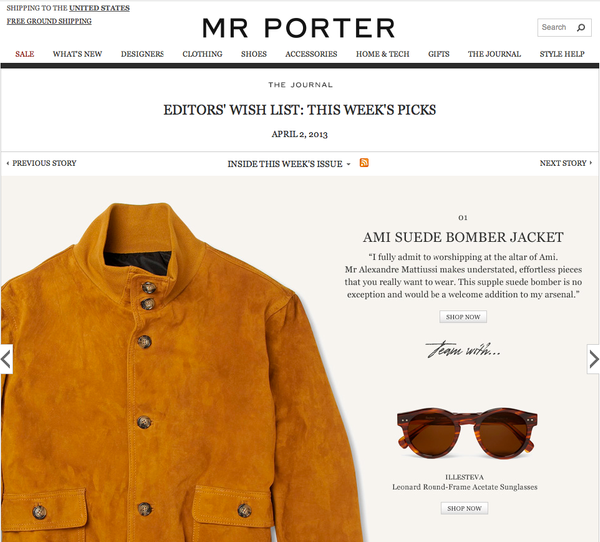Open the Style Help menu
Image resolution: width=600 pixels, height=542 pixels.
[x=562, y=54]
